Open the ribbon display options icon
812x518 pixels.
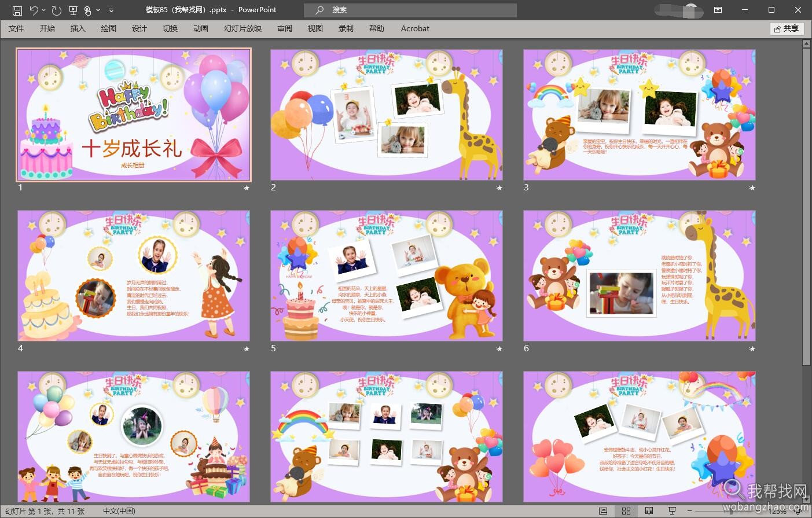coord(718,10)
